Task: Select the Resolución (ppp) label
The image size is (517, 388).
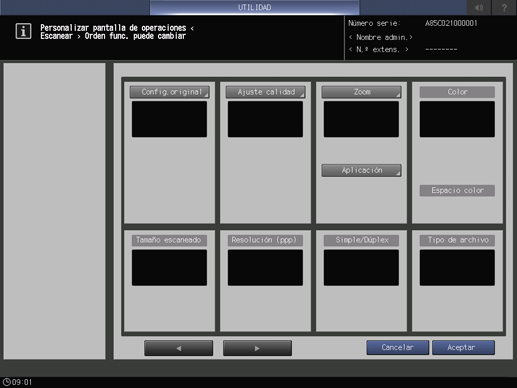Action: [x=265, y=240]
